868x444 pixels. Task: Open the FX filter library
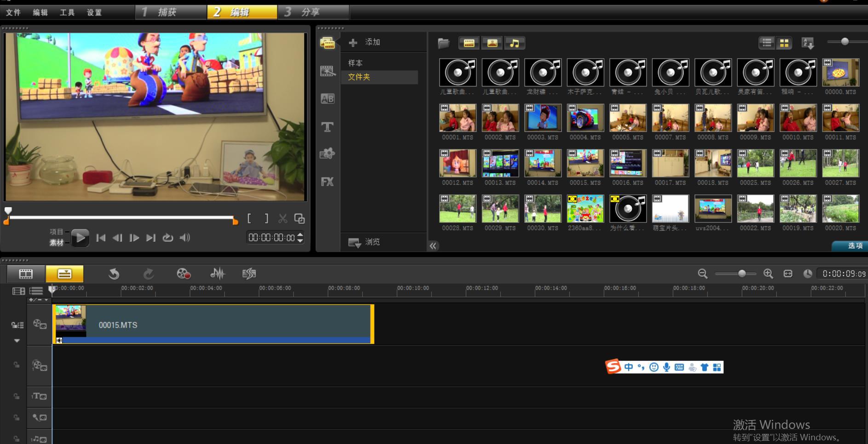click(x=327, y=182)
